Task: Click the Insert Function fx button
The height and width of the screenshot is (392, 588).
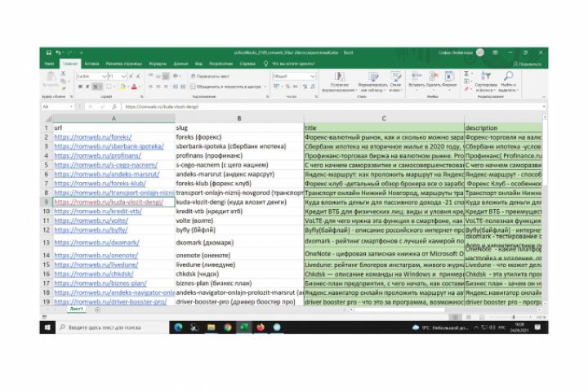Action: coord(114,106)
